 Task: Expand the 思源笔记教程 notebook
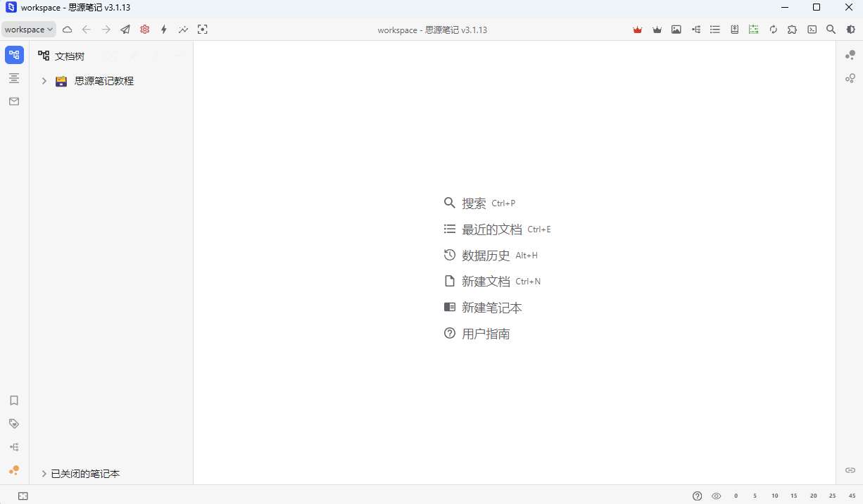click(44, 81)
